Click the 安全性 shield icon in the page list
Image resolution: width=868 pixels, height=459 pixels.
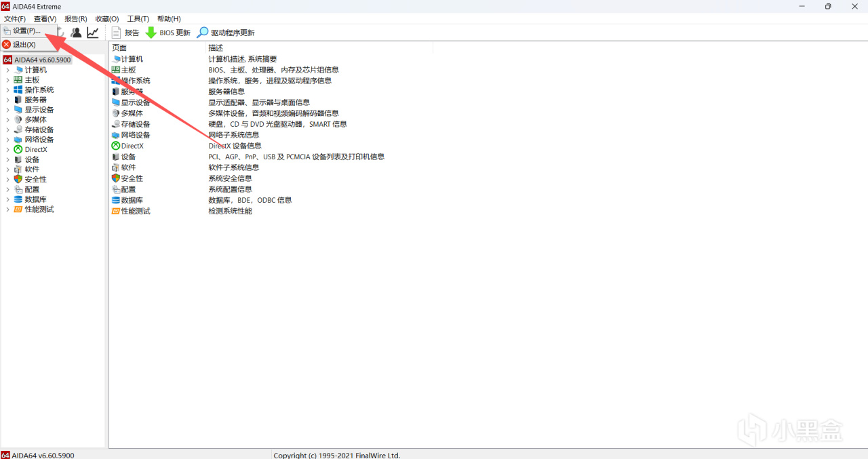(116, 178)
